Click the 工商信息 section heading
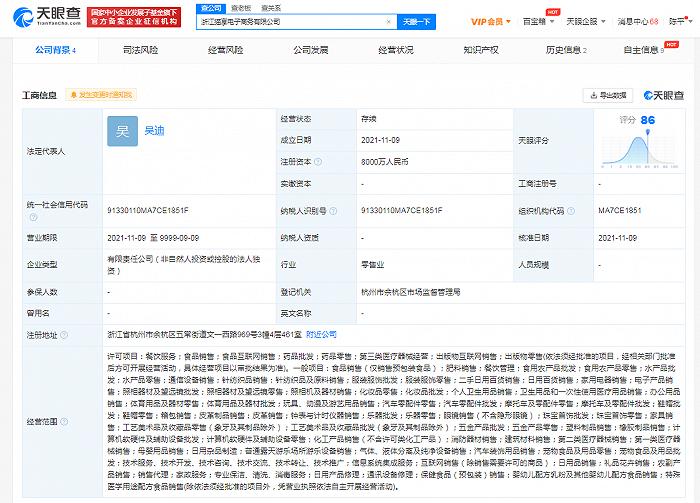This screenshot has width=700, height=503. [40, 95]
